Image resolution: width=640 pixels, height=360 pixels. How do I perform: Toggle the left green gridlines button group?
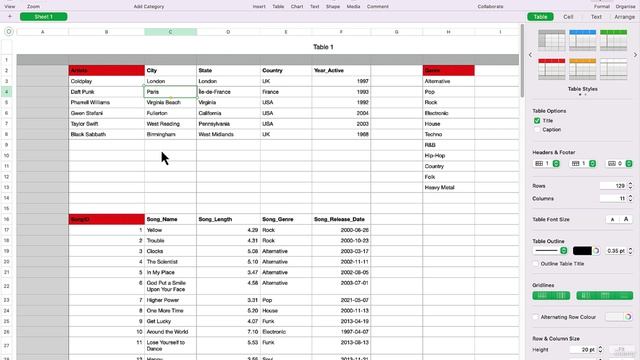(551, 296)
